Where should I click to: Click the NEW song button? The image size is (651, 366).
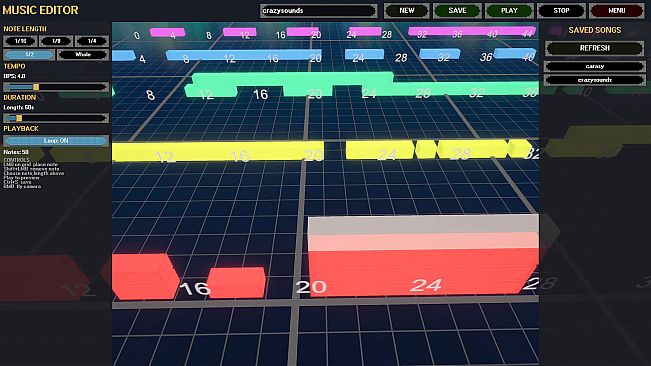pos(406,11)
